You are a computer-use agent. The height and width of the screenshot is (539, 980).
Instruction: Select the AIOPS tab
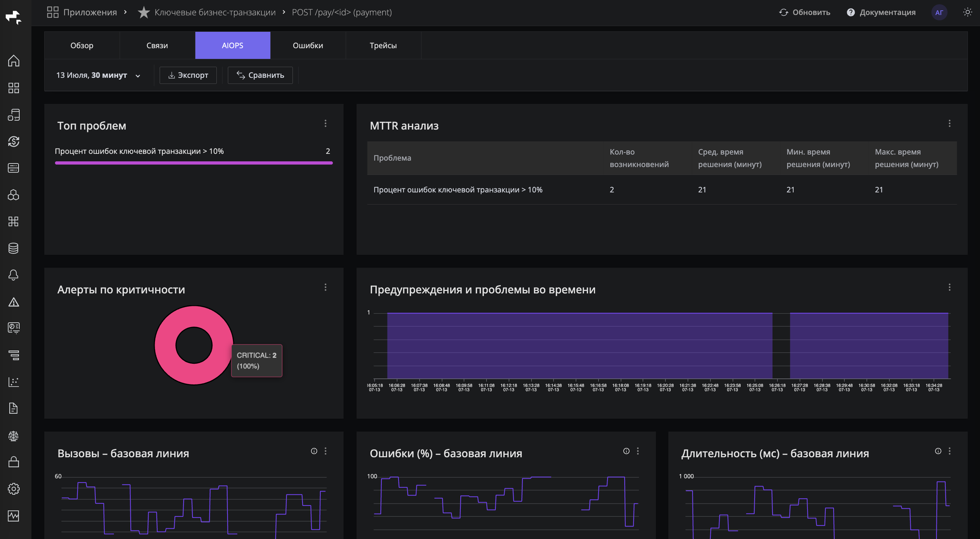point(232,45)
